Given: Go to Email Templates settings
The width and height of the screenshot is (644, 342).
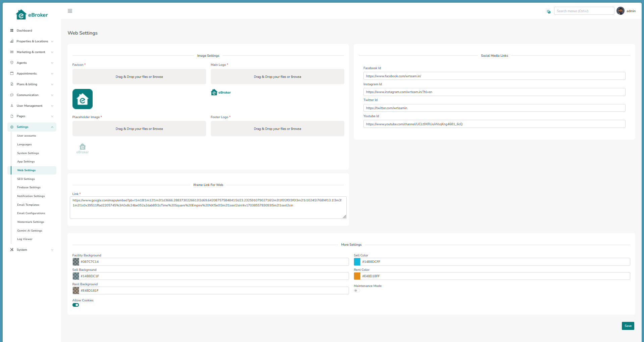Looking at the screenshot, I should pyautogui.click(x=28, y=205).
